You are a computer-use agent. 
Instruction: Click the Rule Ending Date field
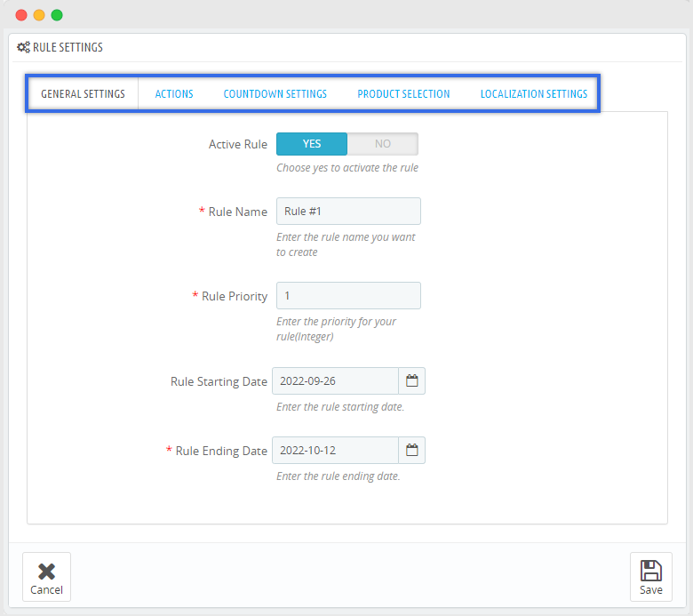pyautogui.click(x=336, y=450)
